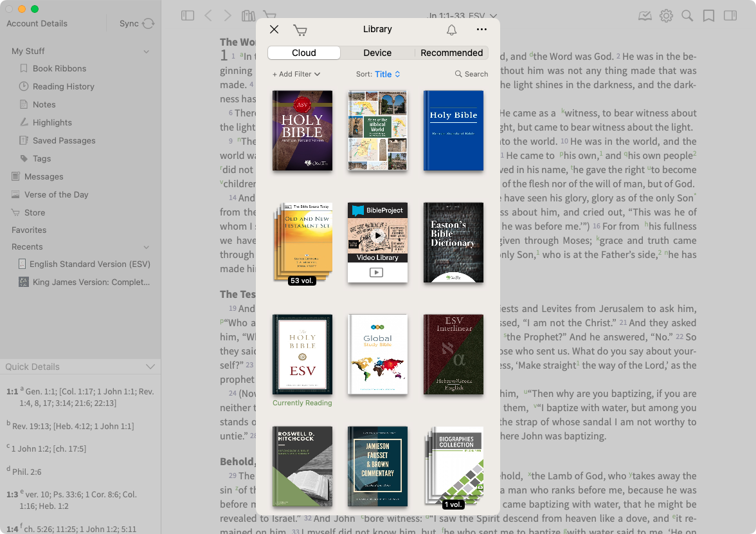The image size is (756, 534).
Task: Close the Library popup
Action: (x=274, y=30)
